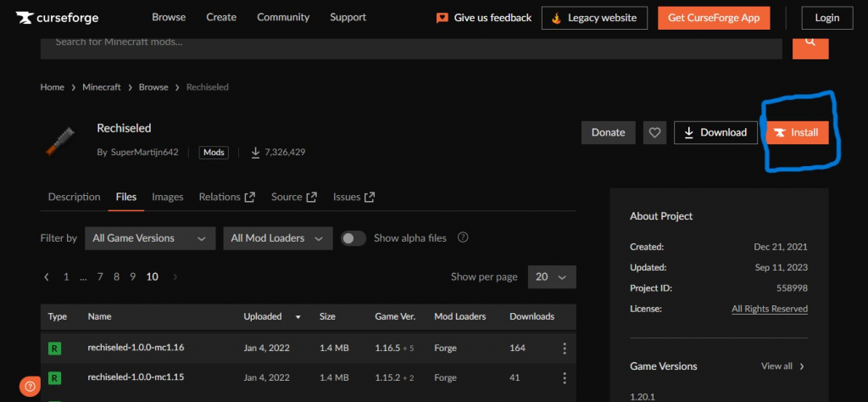The width and height of the screenshot is (868, 402).
Task: Go to previous page arrow
Action: pos(47,276)
